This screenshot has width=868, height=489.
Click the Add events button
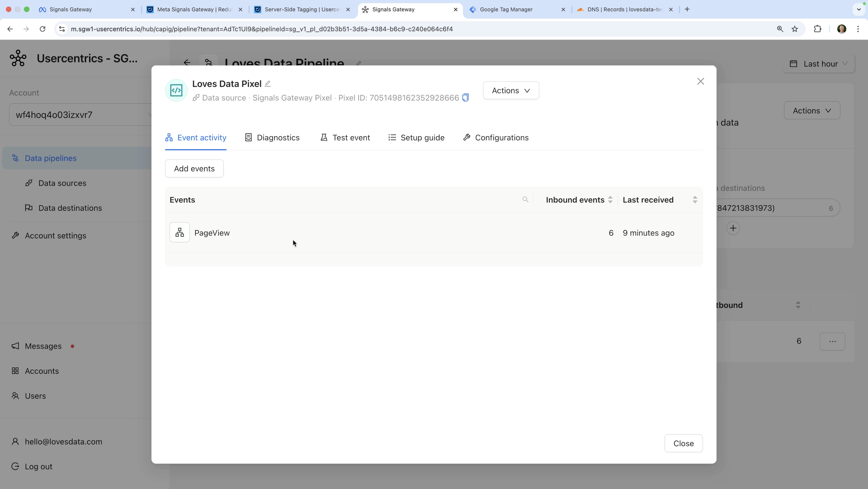pyautogui.click(x=194, y=169)
